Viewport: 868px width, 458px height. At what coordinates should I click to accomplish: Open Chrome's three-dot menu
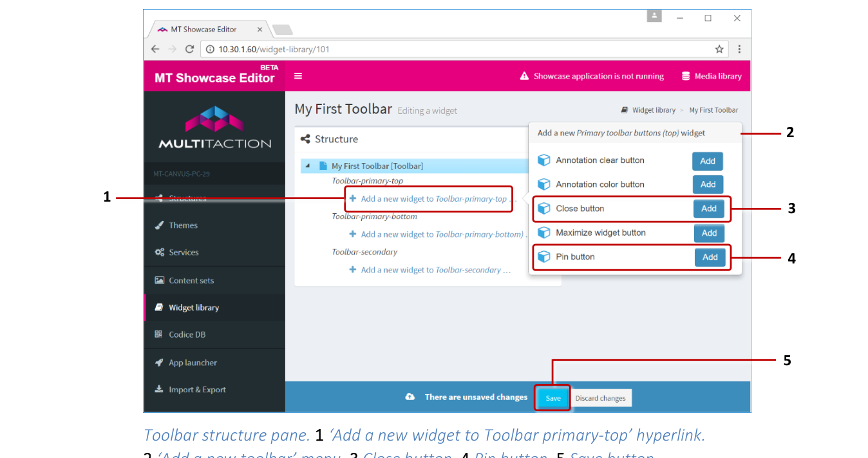[x=739, y=49]
